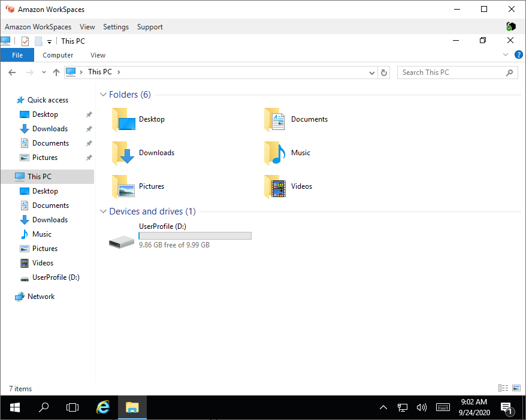526x420 pixels.
Task: Select pinned Desktop under Quick access
Action: 45,114
